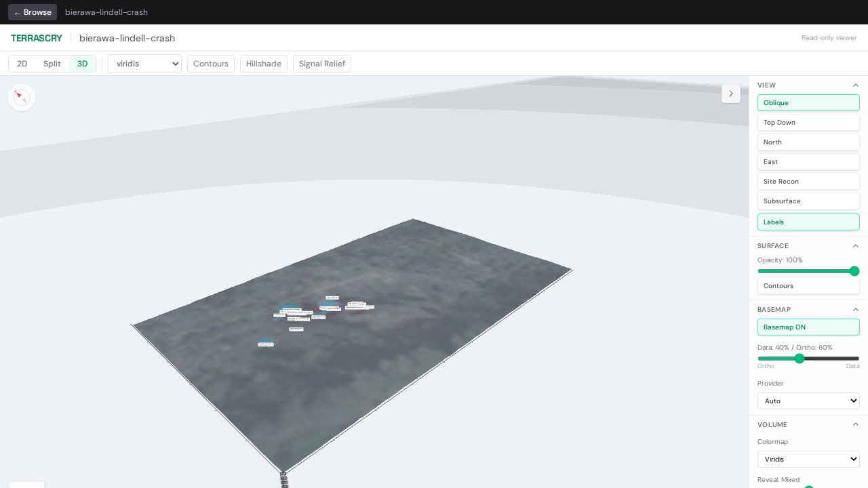
Task: Open the Volume Colormap dropdown
Action: pyautogui.click(x=808, y=459)
